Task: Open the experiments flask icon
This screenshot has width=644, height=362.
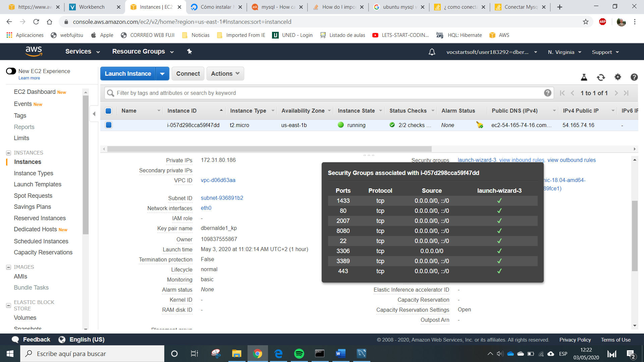Action: pos(584,77)
